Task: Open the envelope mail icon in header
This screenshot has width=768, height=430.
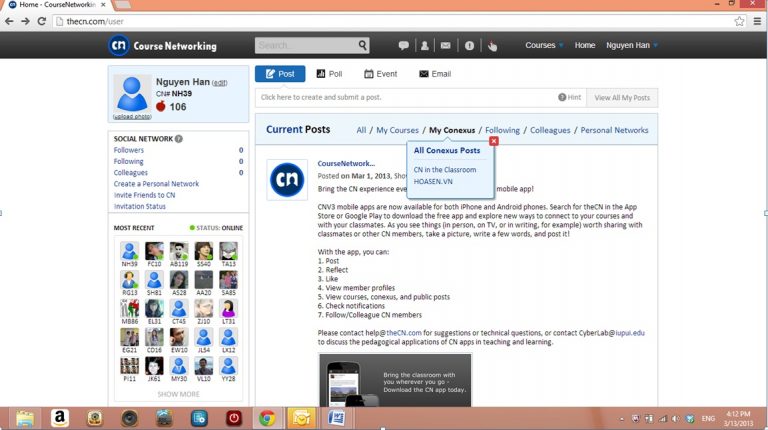Action: [445, 45]
